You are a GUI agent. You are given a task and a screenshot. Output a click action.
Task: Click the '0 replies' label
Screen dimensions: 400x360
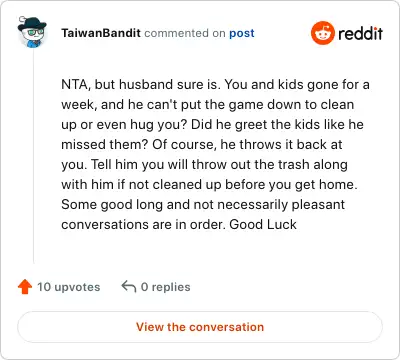(x=165, y=287)
